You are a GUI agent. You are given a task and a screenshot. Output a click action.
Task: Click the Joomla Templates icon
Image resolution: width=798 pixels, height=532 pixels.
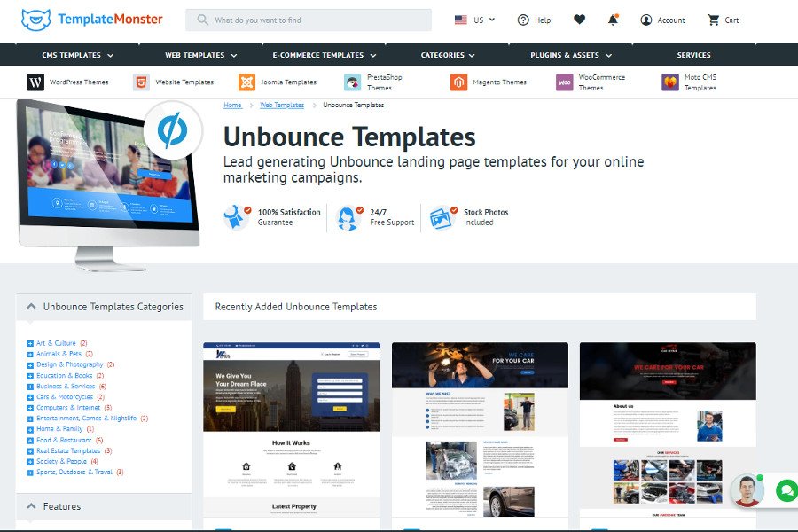point(246,82)
